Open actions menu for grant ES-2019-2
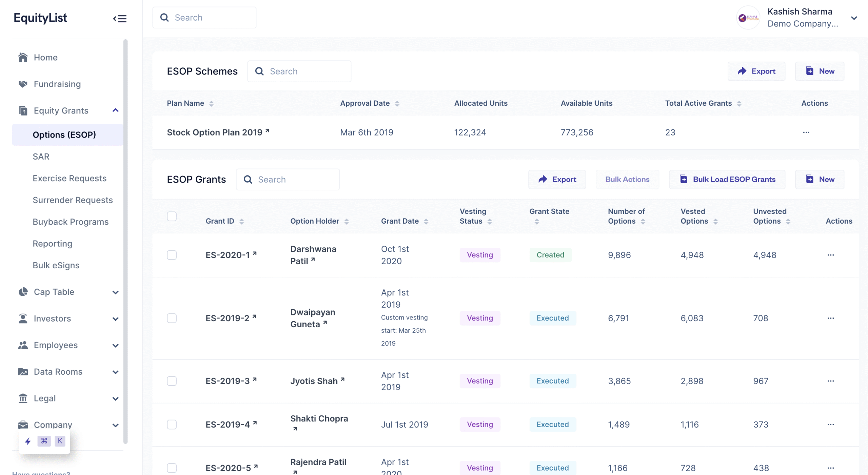 click(x=830, y=318)
